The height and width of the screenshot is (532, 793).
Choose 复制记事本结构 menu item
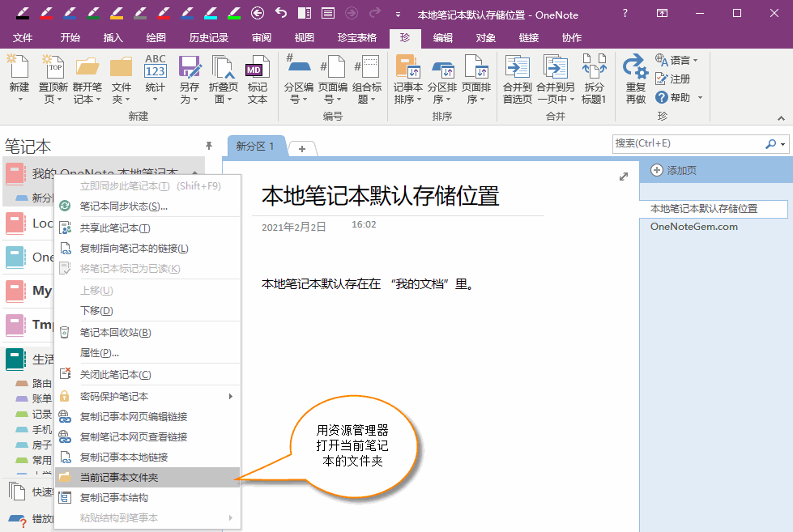147,498
